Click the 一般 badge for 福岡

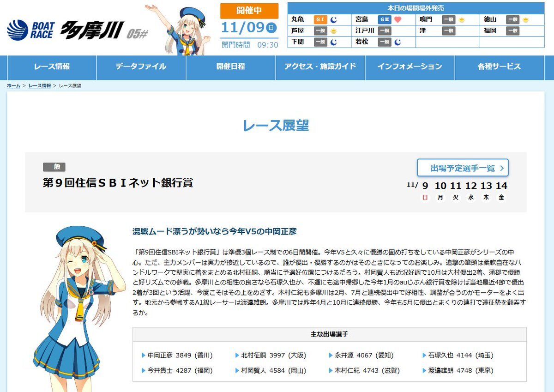pos(512,31)
